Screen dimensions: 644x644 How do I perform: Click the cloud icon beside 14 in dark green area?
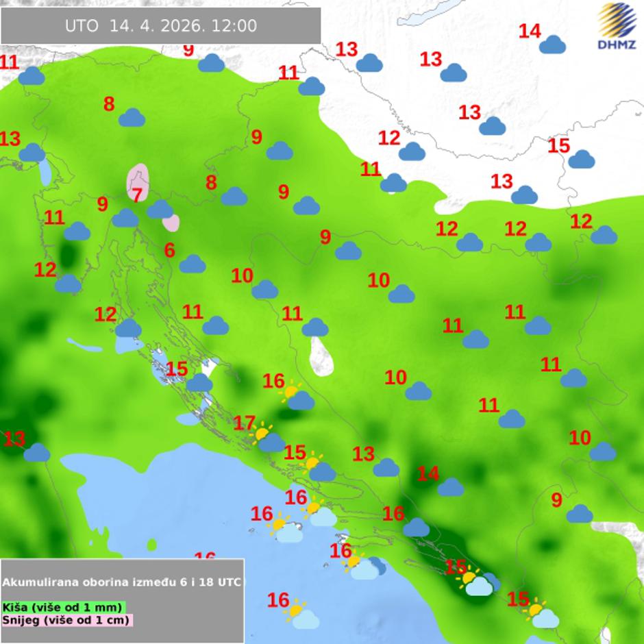pos(450,487)
